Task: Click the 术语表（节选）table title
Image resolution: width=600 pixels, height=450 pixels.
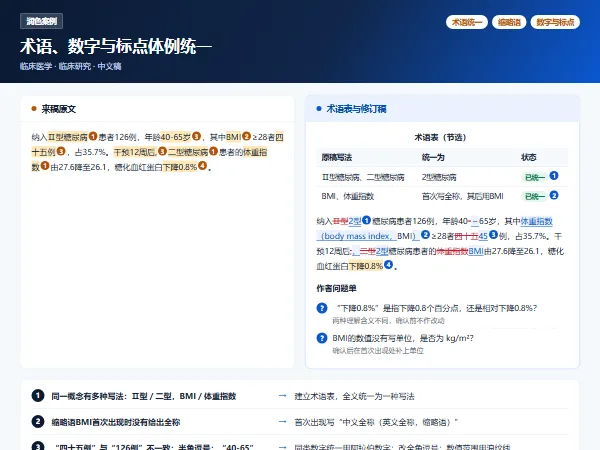Action: [440, 137]
